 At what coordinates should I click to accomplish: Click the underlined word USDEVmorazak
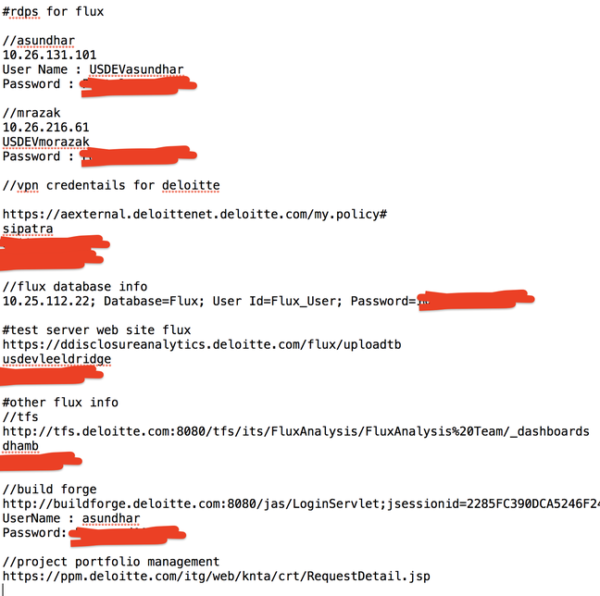click(46, 142)
